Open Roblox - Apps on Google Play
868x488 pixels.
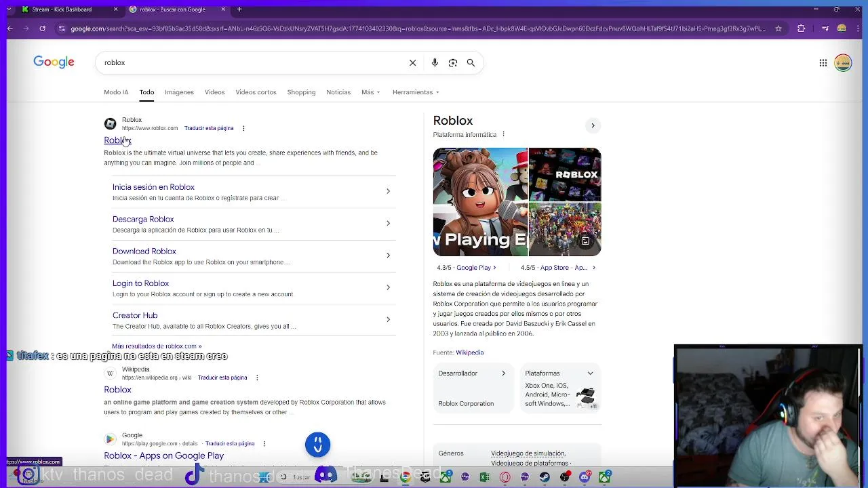click(x=163, y=455)
